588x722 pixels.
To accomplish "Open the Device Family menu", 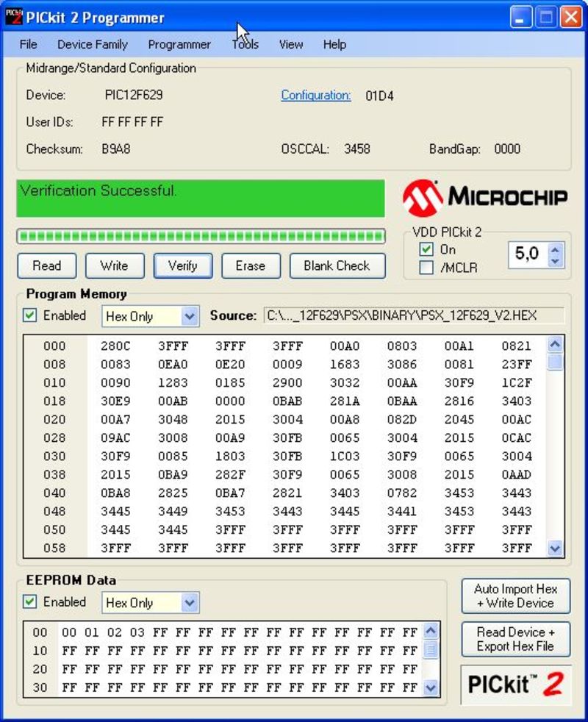I will tap(92, 45).
